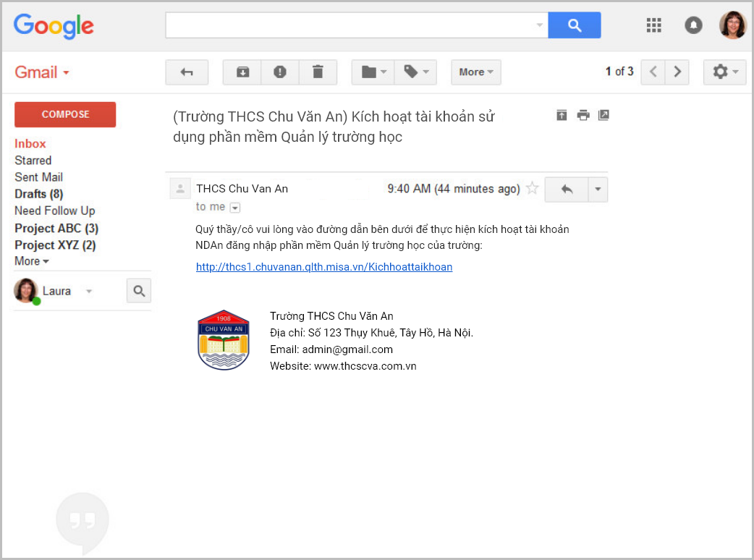Viewport: 754px width, 560px height.
Task: Click the chat search icon
Action: click(x=139, y=291)
